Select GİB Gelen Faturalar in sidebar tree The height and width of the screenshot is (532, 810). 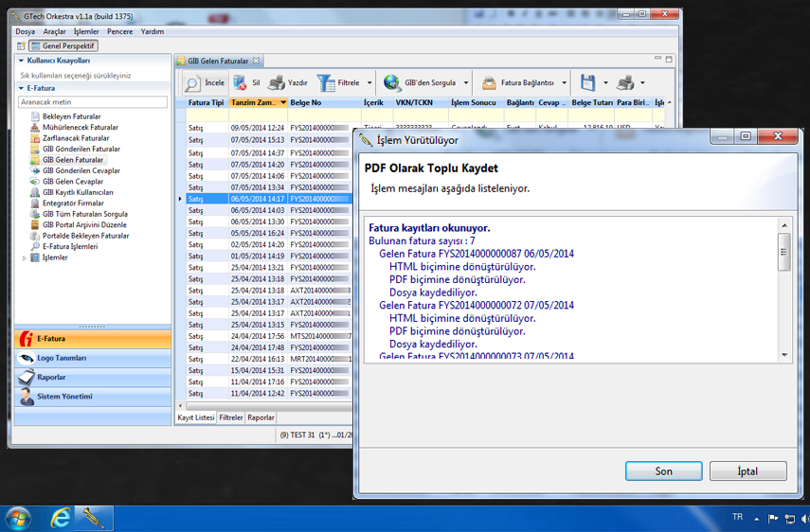(x=73, y=159)
